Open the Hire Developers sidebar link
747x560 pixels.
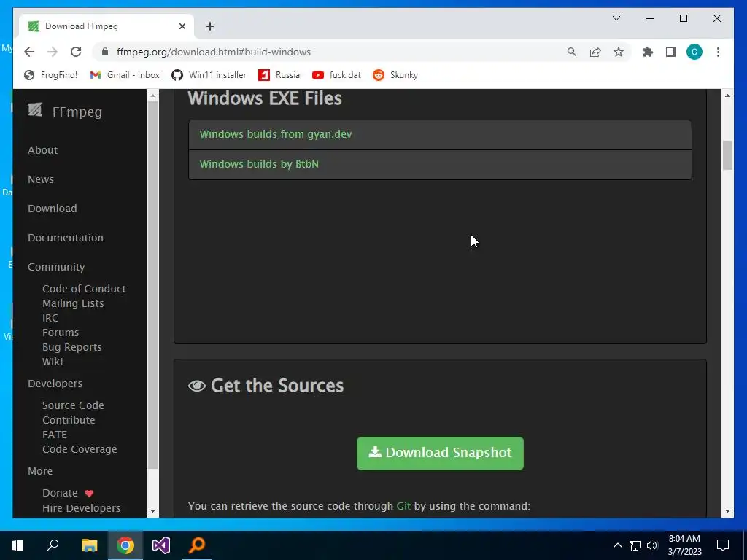tap(81, 508)
